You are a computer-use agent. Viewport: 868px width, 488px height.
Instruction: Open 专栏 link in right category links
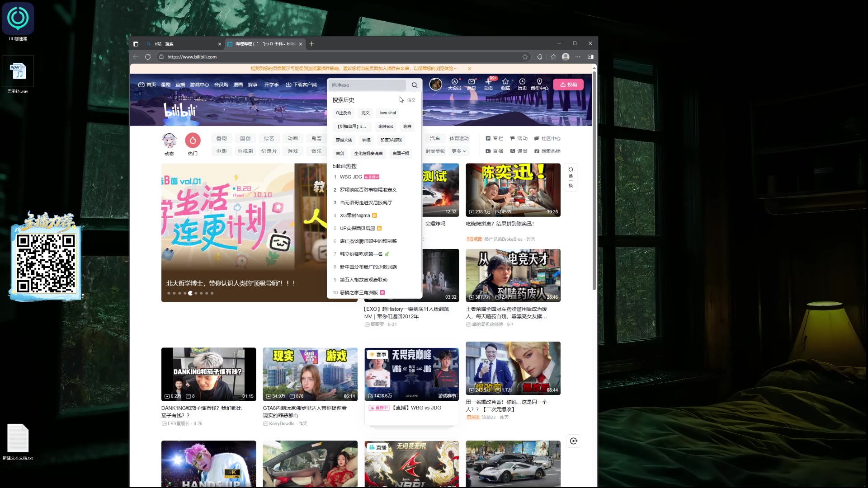494,138
